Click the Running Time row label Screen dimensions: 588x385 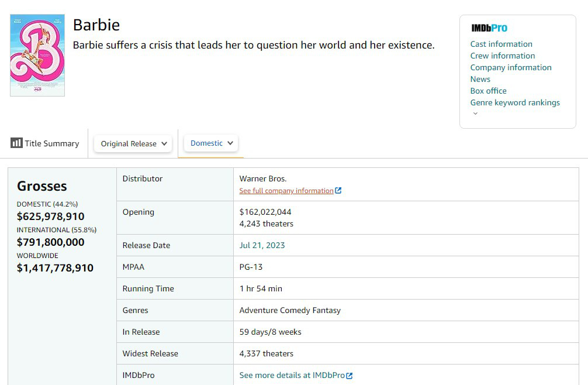coord(148,288)
